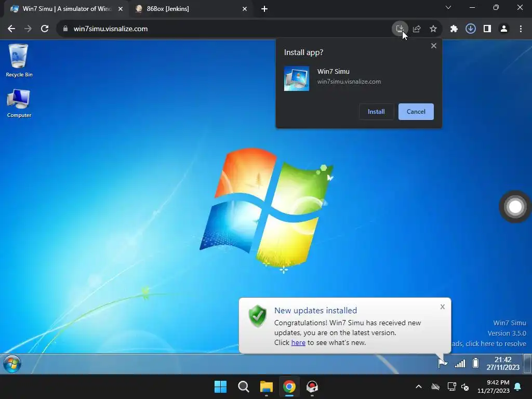The image size is (532, 399).
Task: Open the Chrome profile avatar
Action: tap(504, 29)
